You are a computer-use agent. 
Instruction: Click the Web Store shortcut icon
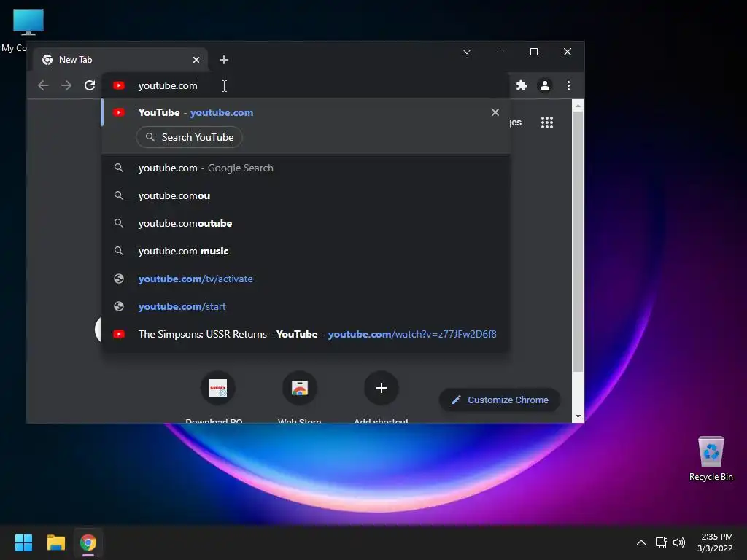[300, 388]
